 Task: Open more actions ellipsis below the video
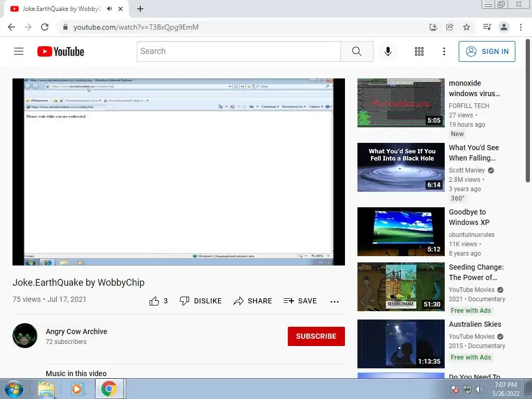point(335,302)
